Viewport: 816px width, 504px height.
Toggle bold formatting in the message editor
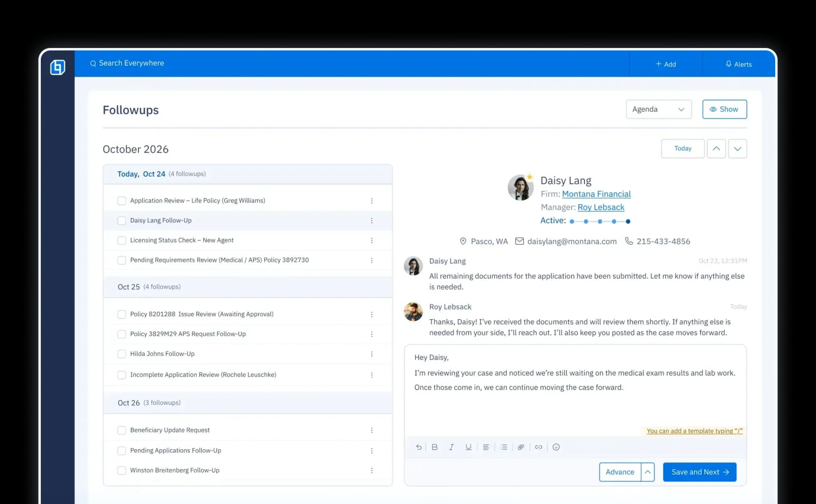point(434,447)
